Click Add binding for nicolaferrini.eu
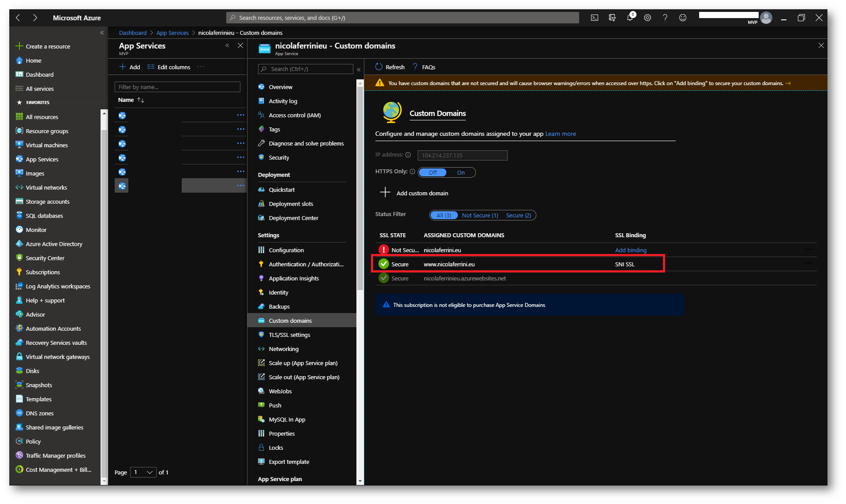This screenshot has height=504, width=846. (630, 250)
